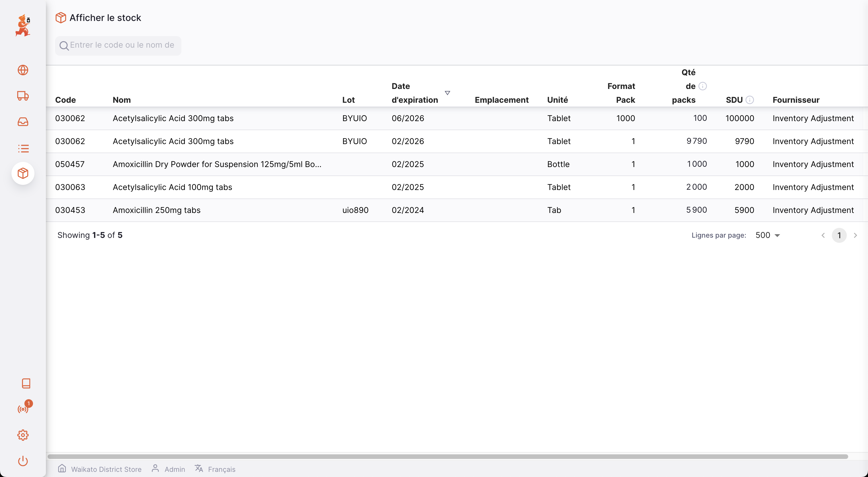Focus the item code or name search field

click(118, 45)
